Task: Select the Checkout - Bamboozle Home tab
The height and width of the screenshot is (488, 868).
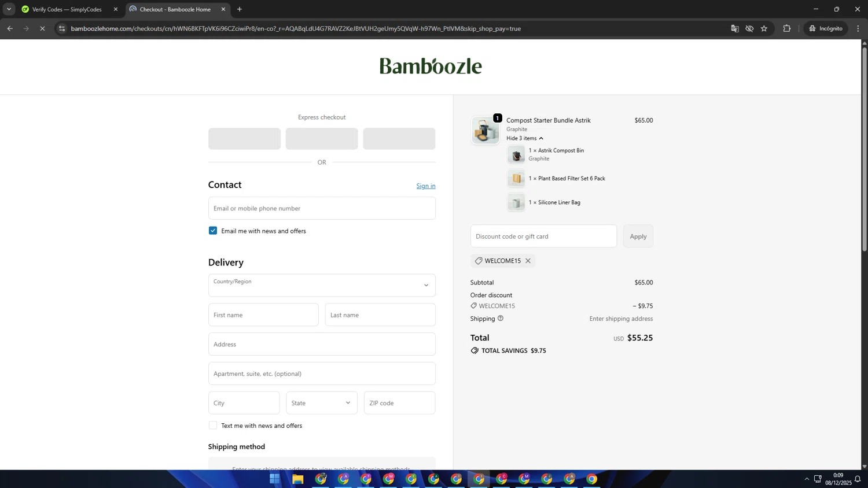Action: coord(175,9)
